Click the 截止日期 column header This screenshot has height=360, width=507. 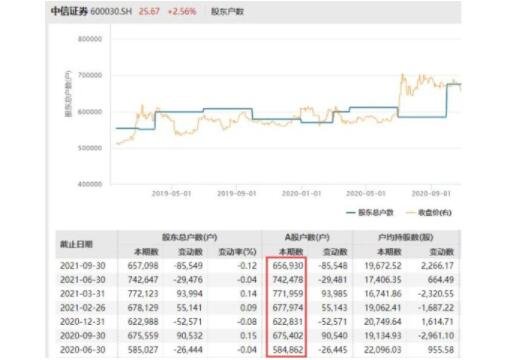point(76,244)
